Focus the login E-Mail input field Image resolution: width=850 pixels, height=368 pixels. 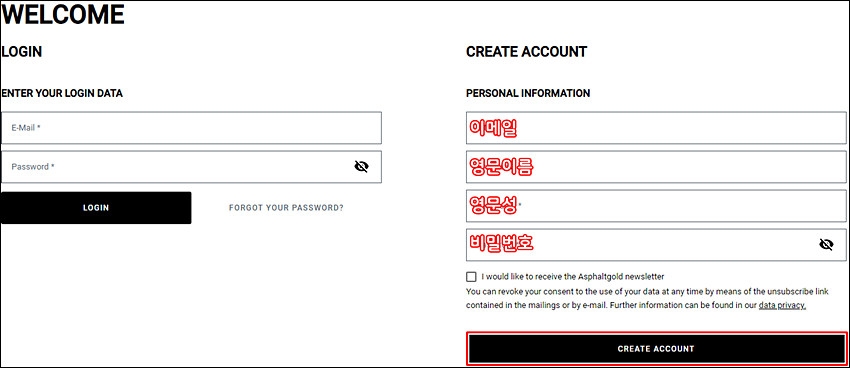point(191,128)
